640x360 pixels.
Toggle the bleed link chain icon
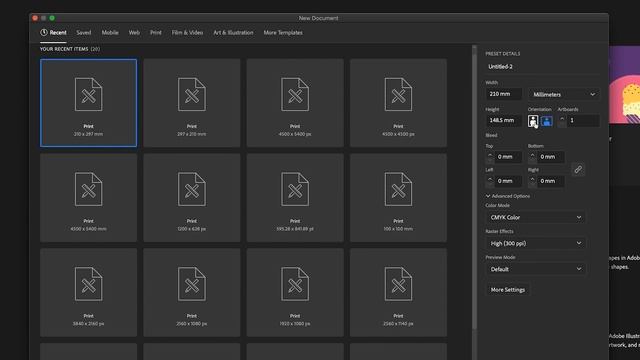point(578,169)
